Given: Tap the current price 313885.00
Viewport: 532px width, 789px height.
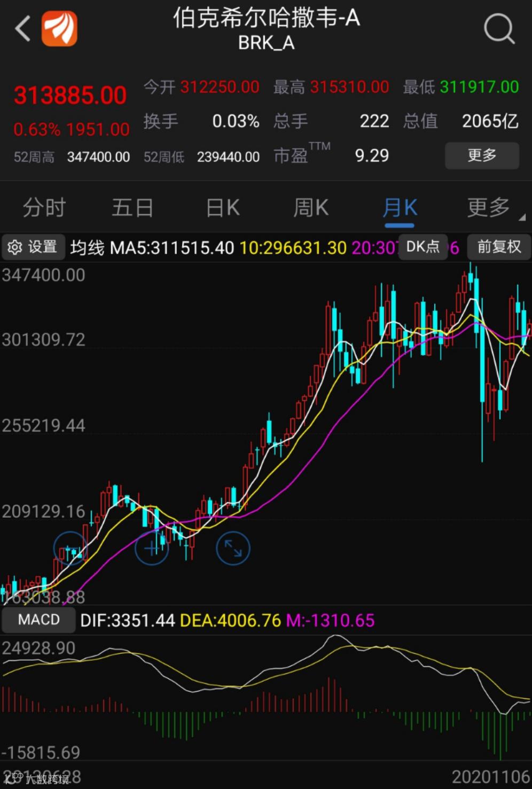Looking at the screenshot, I should coord(70,96).
